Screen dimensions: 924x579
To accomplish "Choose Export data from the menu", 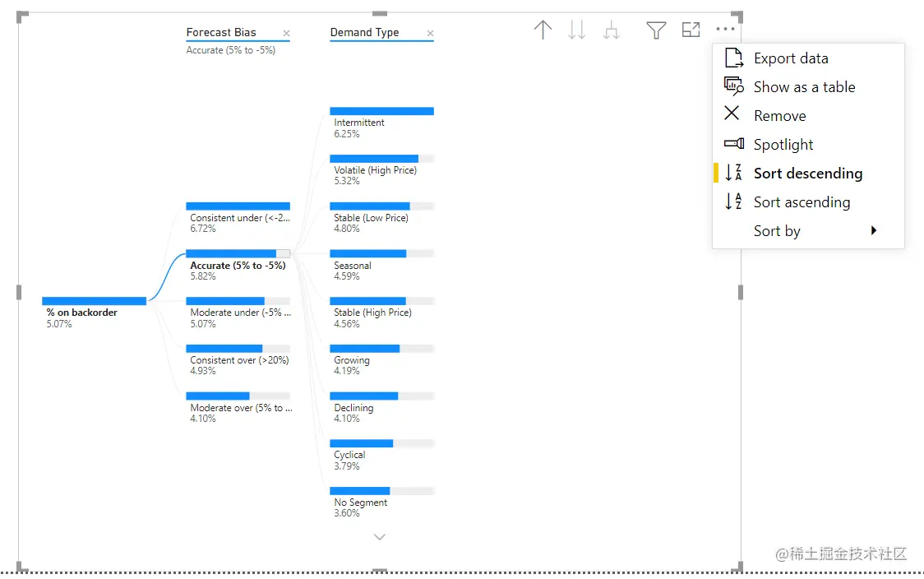I will coord(792,58).
